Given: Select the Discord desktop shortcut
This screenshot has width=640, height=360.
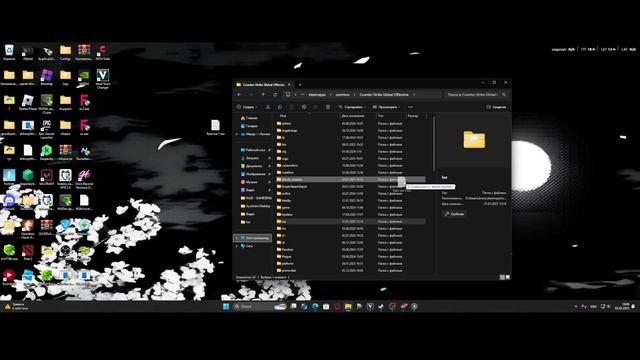Looking at the screenshot, I should (x=9, y=202).
